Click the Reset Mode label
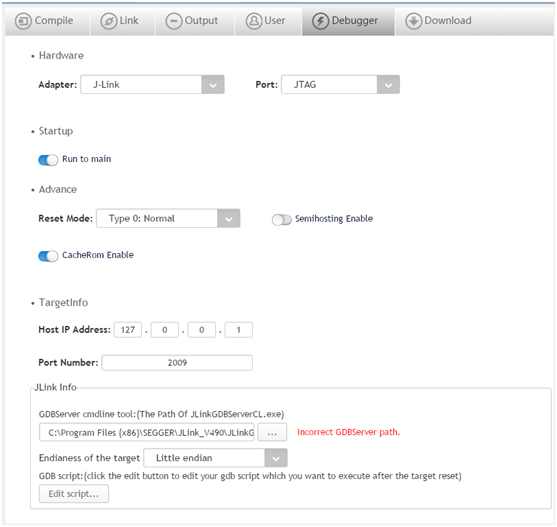This screenshot has width=557, height=527. click(65, 218)
